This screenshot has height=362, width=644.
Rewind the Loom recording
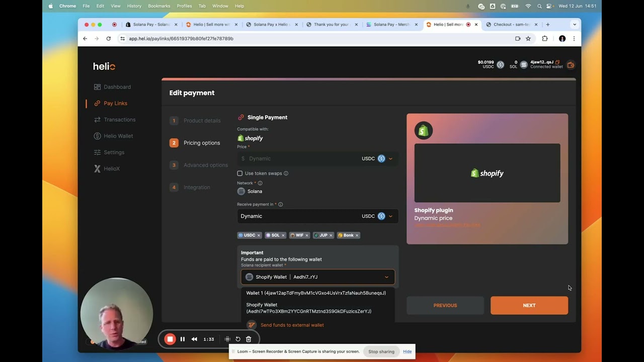pos(194,339)
